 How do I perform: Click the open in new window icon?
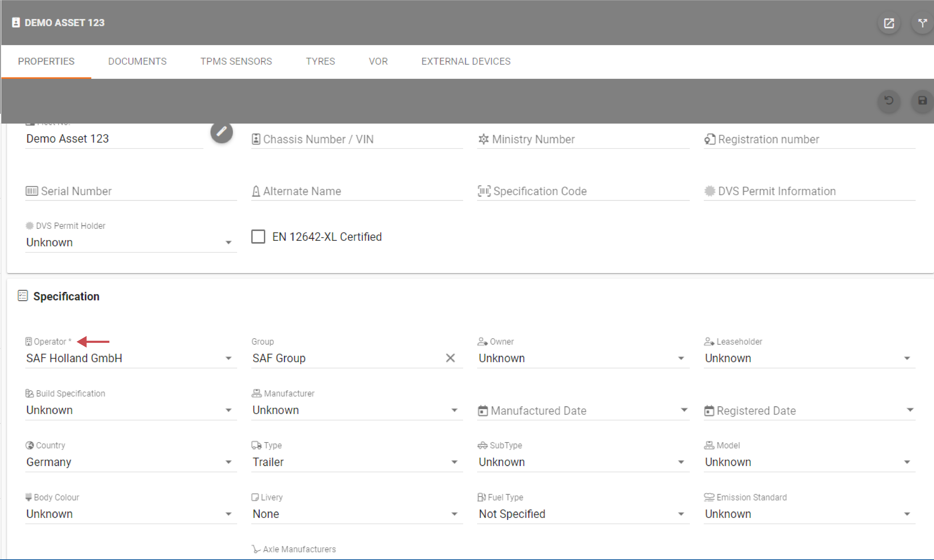889,23
